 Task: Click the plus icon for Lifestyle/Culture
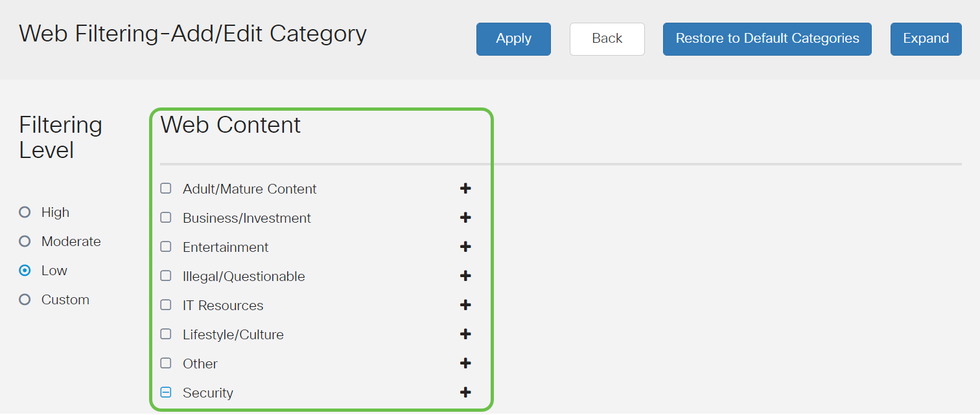click(x=465, y=334)
